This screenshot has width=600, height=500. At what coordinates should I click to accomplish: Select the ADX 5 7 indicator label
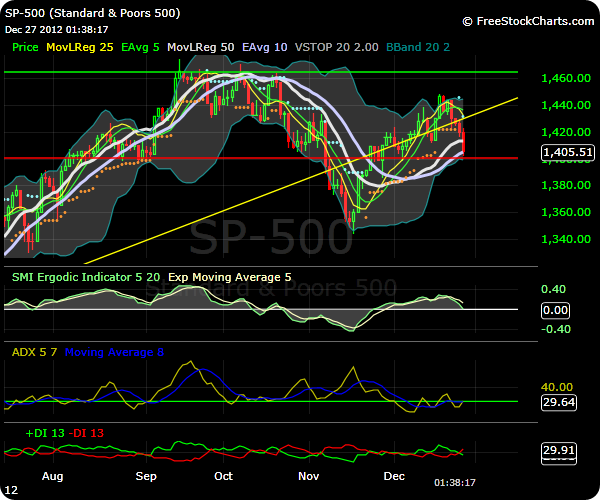pos(34,352)
